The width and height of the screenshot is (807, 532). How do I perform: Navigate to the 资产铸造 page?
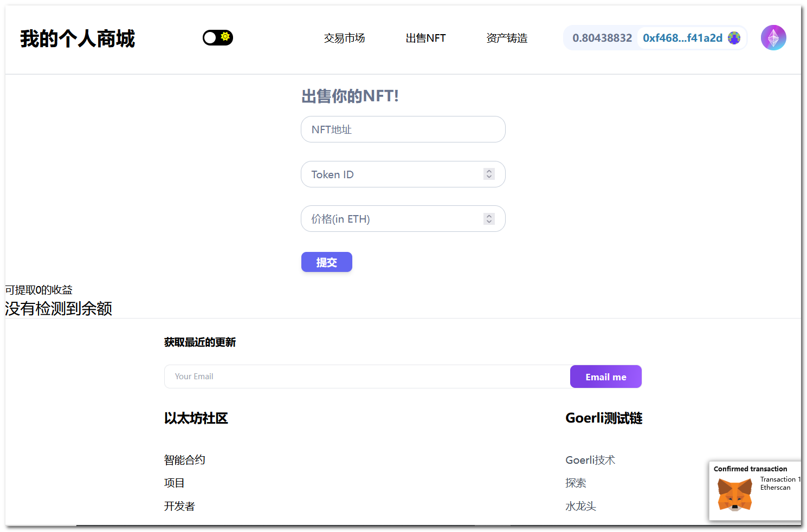point(507,38)
